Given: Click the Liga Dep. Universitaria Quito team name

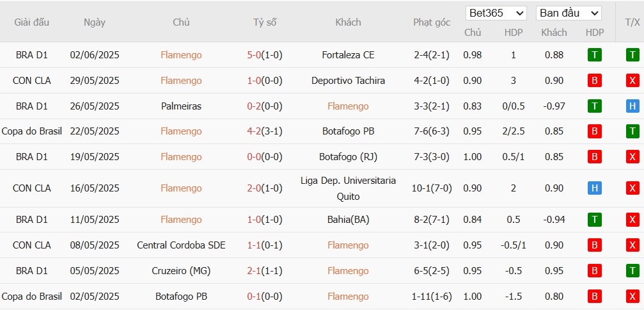Looking at the screenshot, I should [348, 188].
